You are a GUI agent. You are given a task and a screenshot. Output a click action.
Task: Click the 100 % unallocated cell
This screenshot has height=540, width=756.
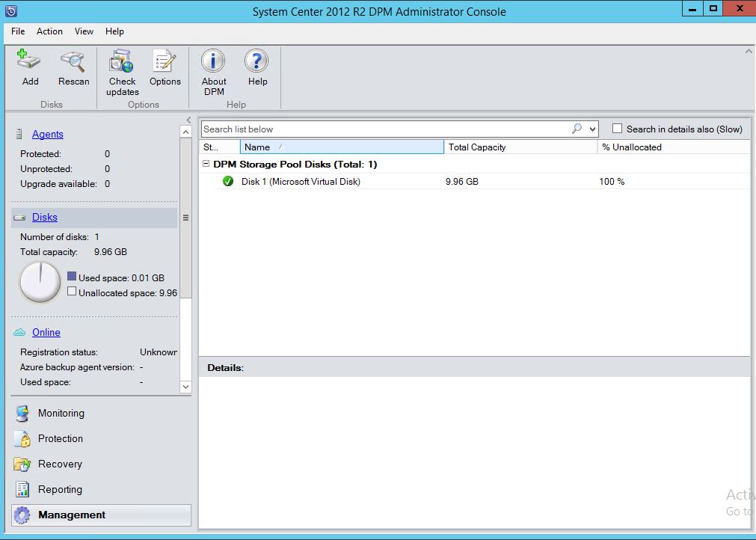pyautogui.click(x=612, y=182)
